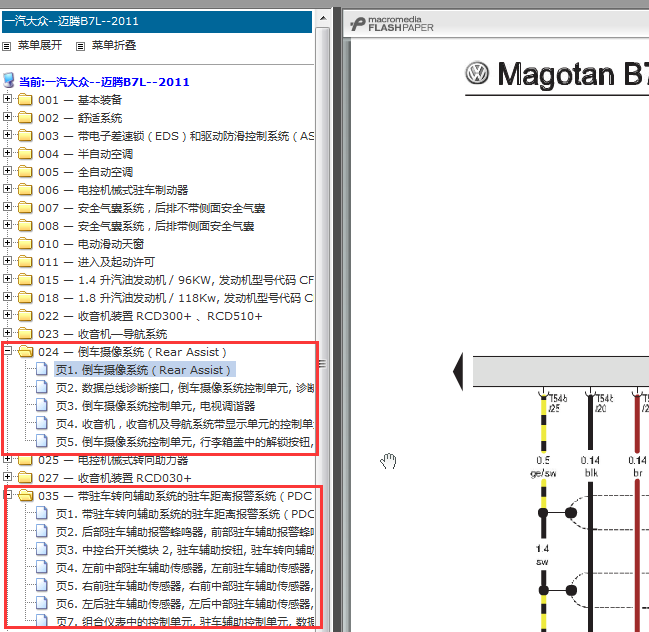Viewport: 649px width, 632px height.
Task: Expand folder 010 — 电动滑动天窗
Action: pos(7,243)
